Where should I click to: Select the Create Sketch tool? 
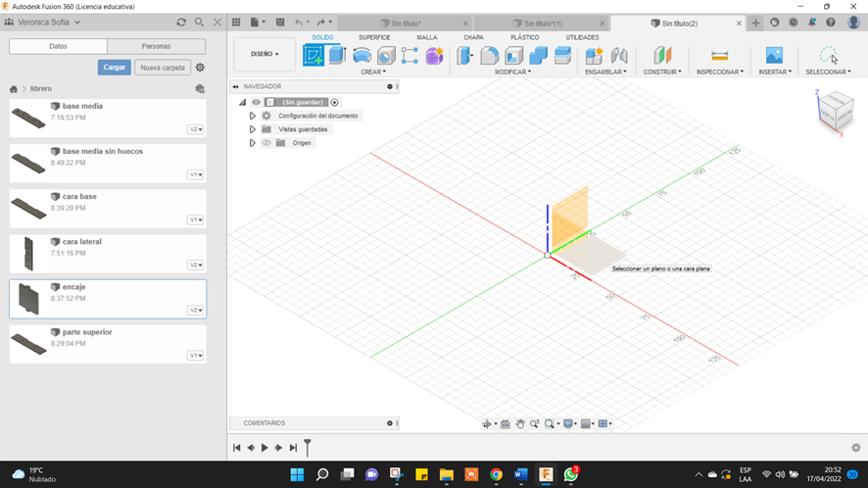point(313,56)
